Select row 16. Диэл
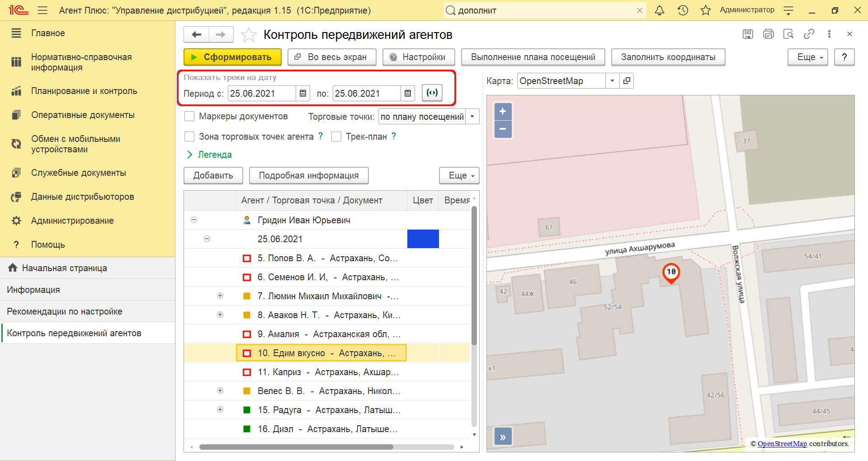The height and width of the screenshot is (461, 868). tap(326, 429)
